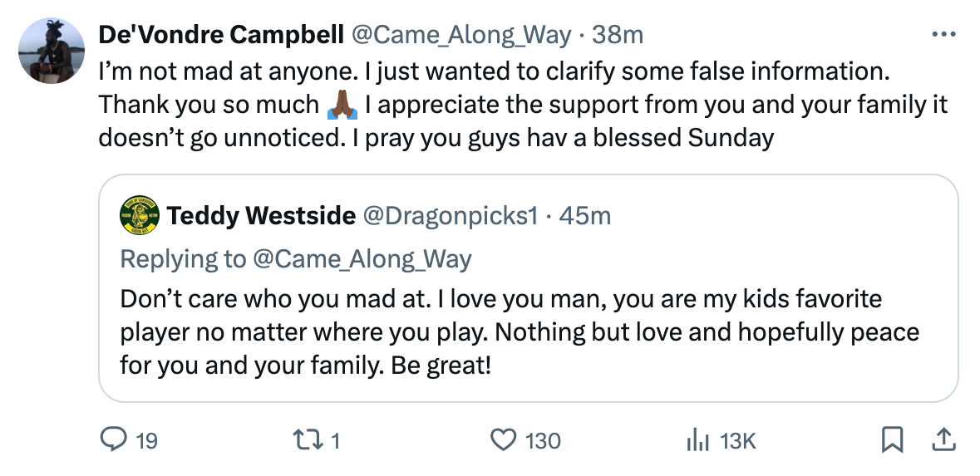Click the 45m timestamp on quoted tweet
The image size is (980, 476).
point(585,216)
